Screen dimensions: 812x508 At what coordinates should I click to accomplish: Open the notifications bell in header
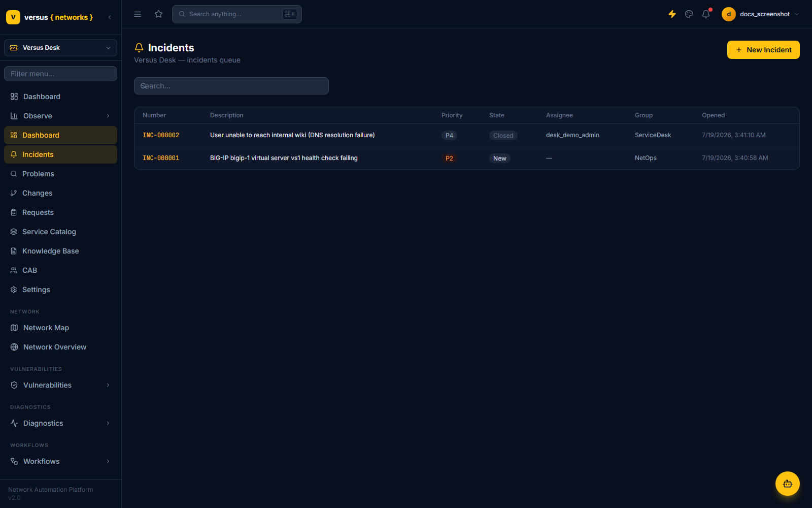point(706,14)
